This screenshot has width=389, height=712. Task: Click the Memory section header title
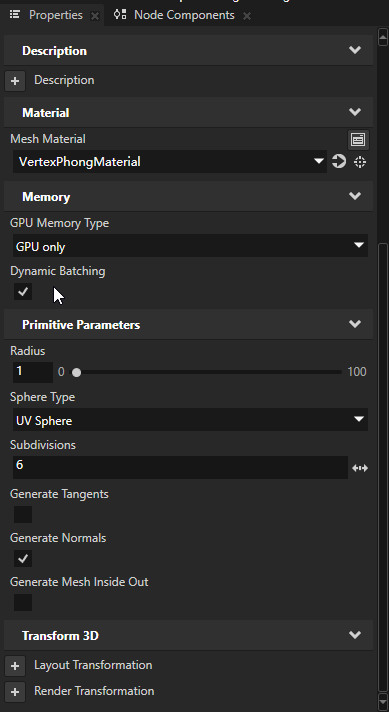(x=46, y=197)
